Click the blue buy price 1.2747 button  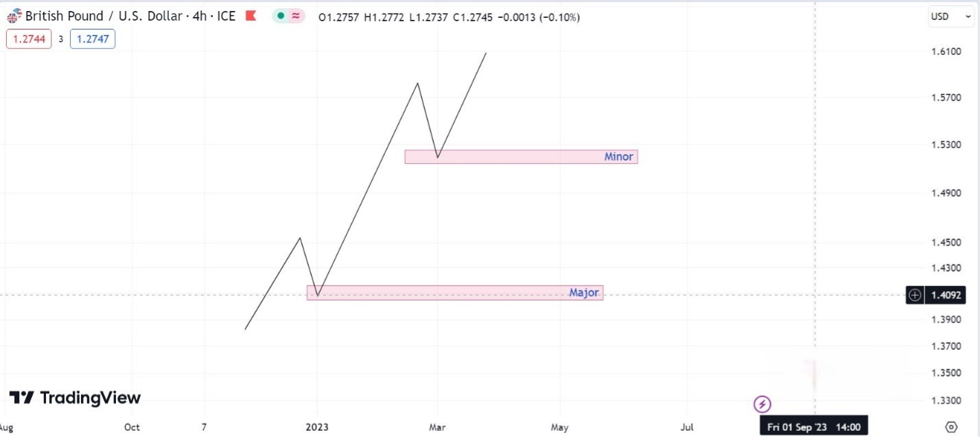click(x=92, y=39)
